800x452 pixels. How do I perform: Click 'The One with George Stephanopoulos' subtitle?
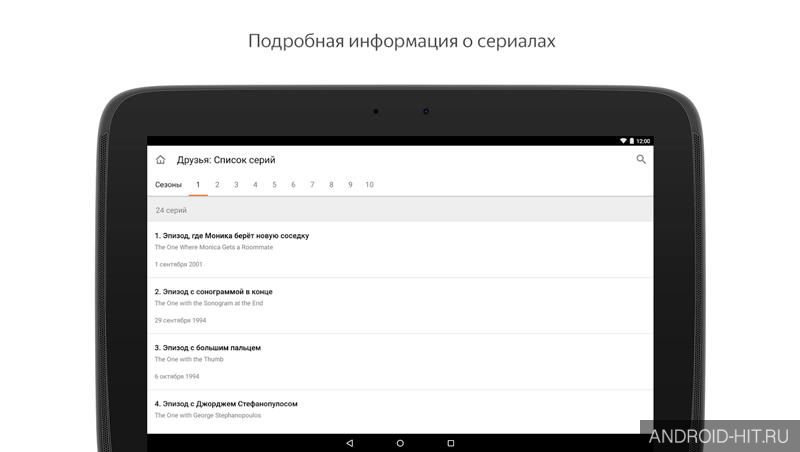208,416
